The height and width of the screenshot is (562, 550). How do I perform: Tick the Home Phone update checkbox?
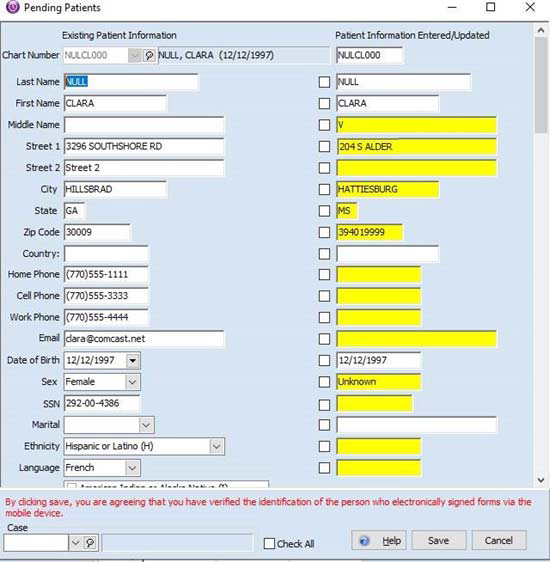click(x=324, y=275)
